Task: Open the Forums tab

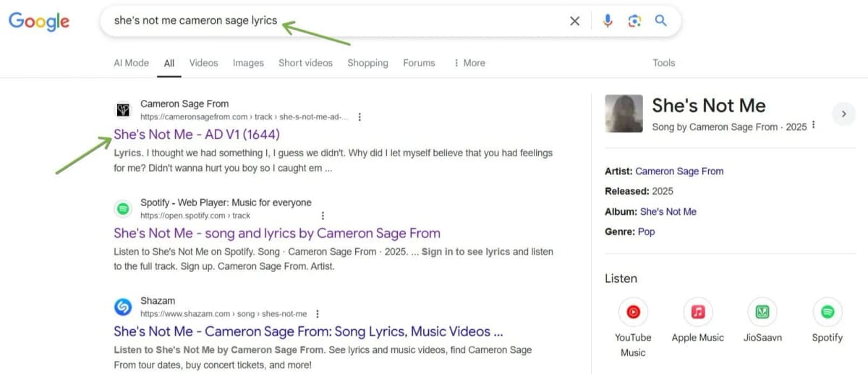Action: (419, 63)
